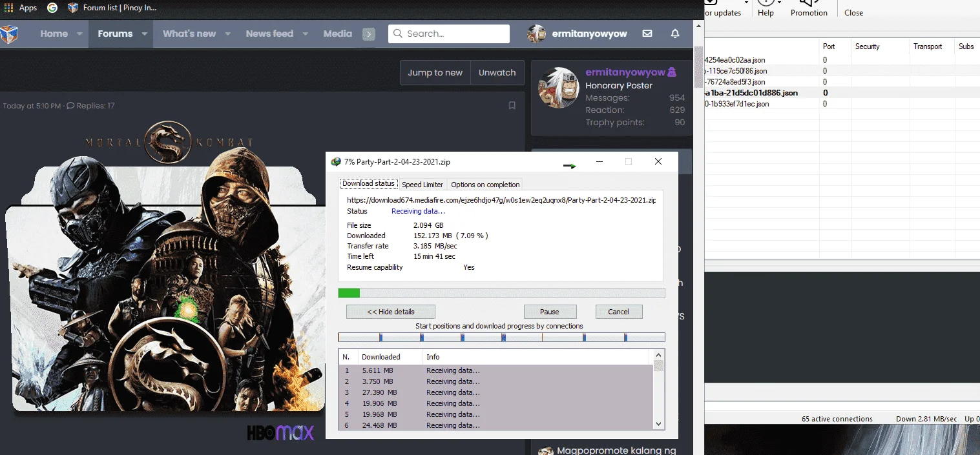Select connection row 5 with 19.968 MB
Screen dimensions: 980x455
(496, 414)
